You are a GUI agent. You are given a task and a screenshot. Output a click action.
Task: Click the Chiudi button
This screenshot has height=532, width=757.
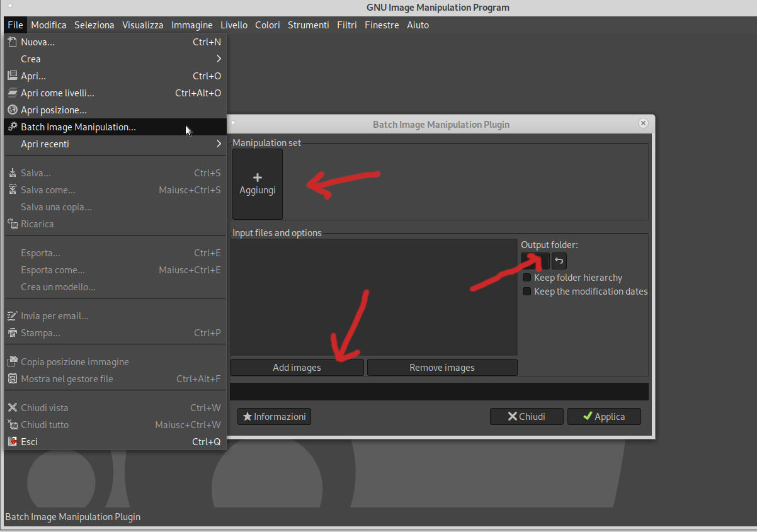click(x=526, y=417)
